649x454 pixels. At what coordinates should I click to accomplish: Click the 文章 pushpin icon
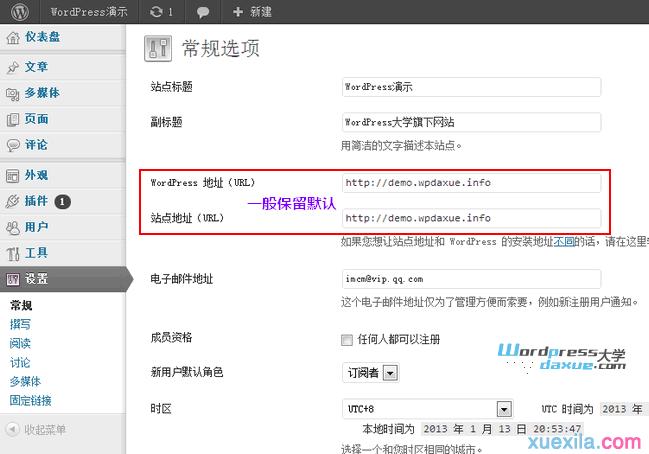click(x=13, y=67)
